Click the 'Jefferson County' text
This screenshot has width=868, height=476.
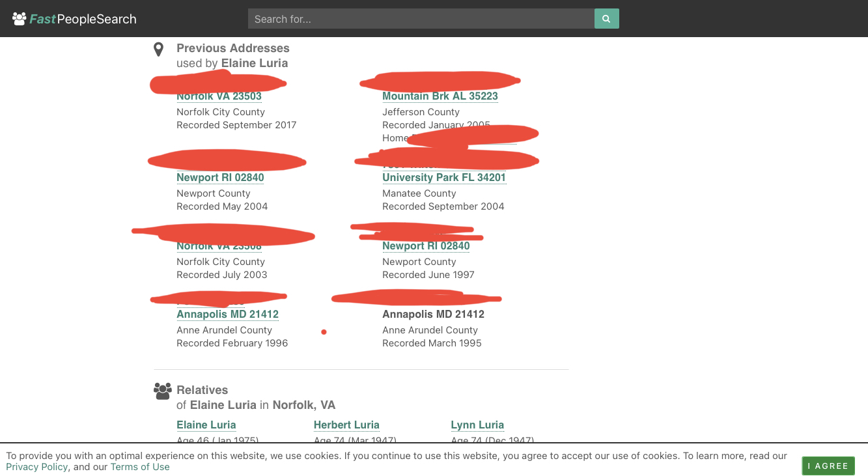421,112
